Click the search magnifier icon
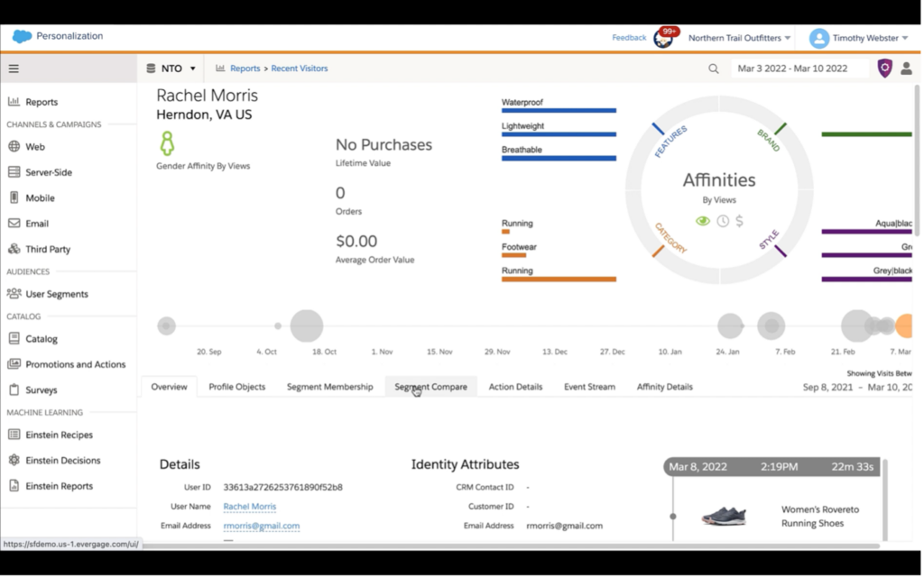 [x=713, y=69]
